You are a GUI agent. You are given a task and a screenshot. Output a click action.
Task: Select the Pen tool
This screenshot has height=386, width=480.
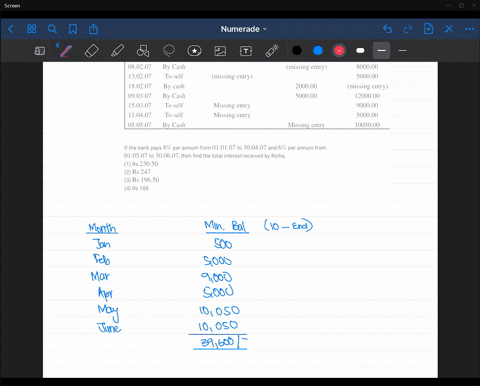(x=65, y=51)
